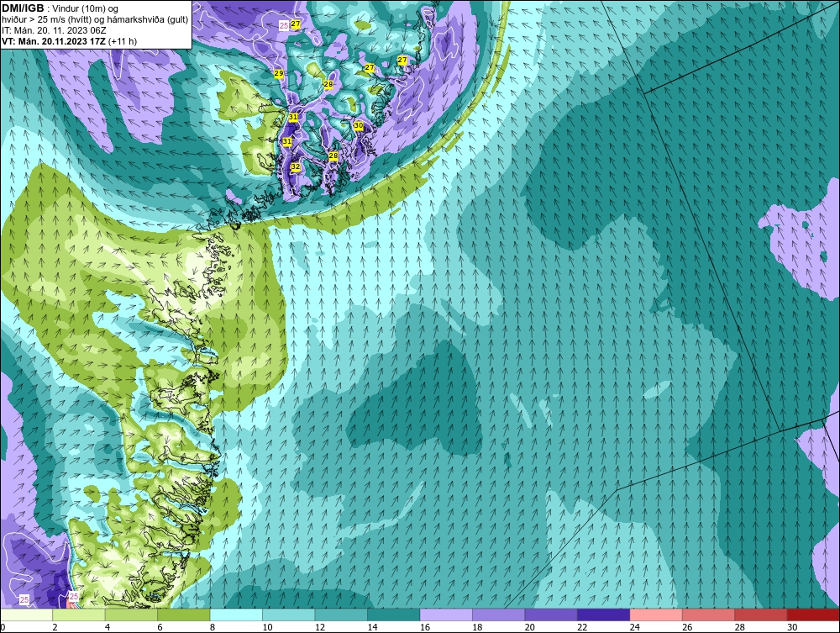Click the legend scale number '10'
The image size is (840, 633).
(267, 627)
